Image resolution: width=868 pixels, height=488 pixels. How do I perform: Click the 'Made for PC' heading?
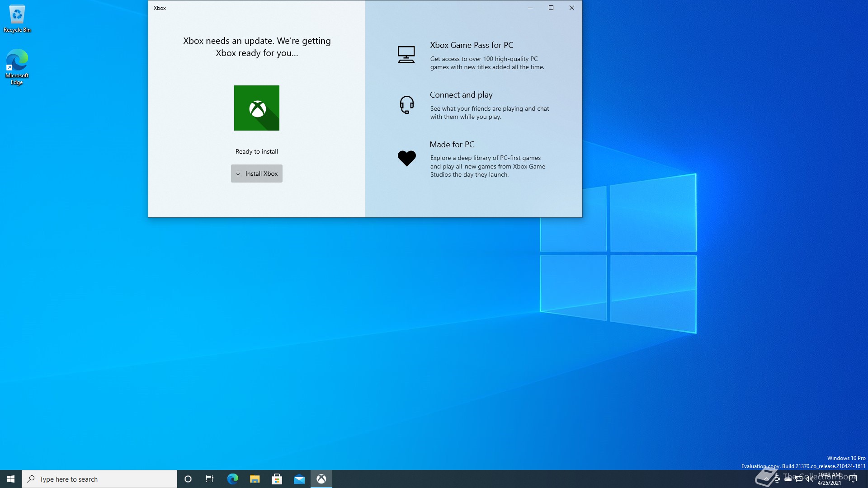[452, 145]
